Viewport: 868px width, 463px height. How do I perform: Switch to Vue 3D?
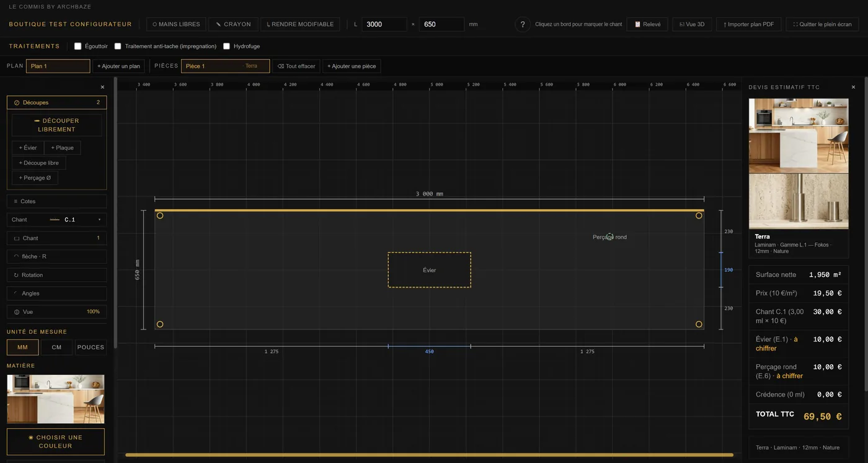pyautogui.click(x=692, y=24)
